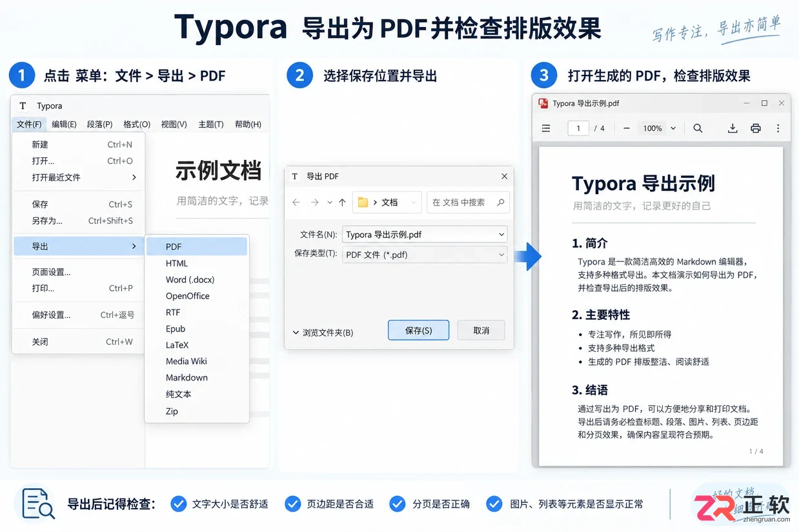The height and width of the screenshot is (532, 799).
Task: Click the Typora T logo icon in title bar
Action: 23,106
